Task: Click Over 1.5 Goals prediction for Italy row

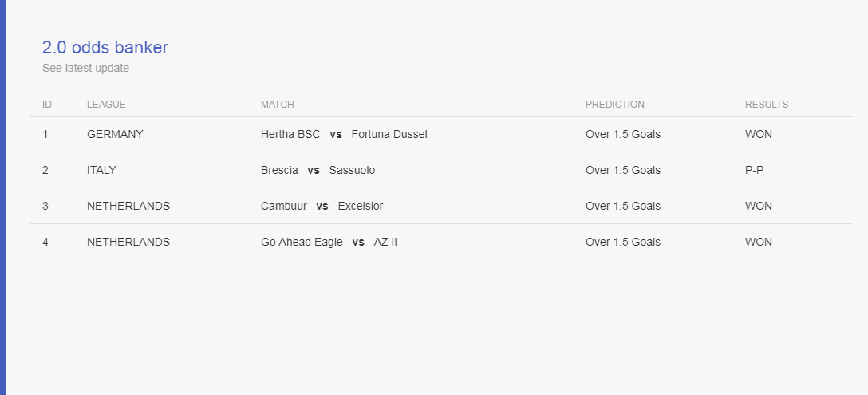Action: pos(623,170)
